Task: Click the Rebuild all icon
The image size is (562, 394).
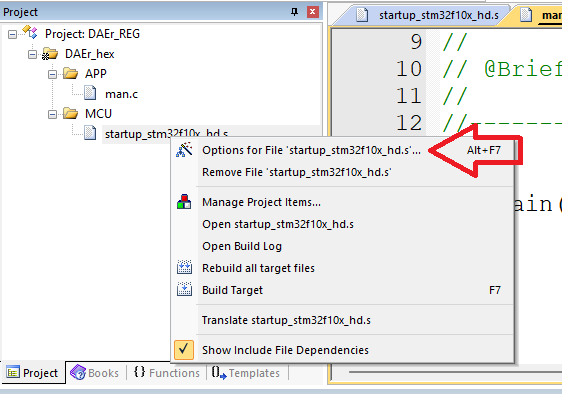Action: tap(184, 267)
